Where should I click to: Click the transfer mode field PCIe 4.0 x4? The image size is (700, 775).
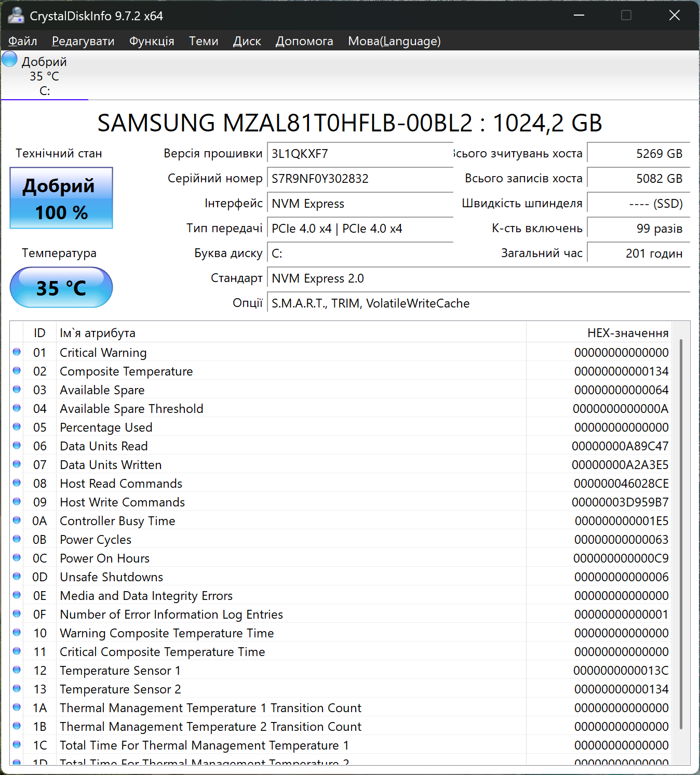coord(360,229)
